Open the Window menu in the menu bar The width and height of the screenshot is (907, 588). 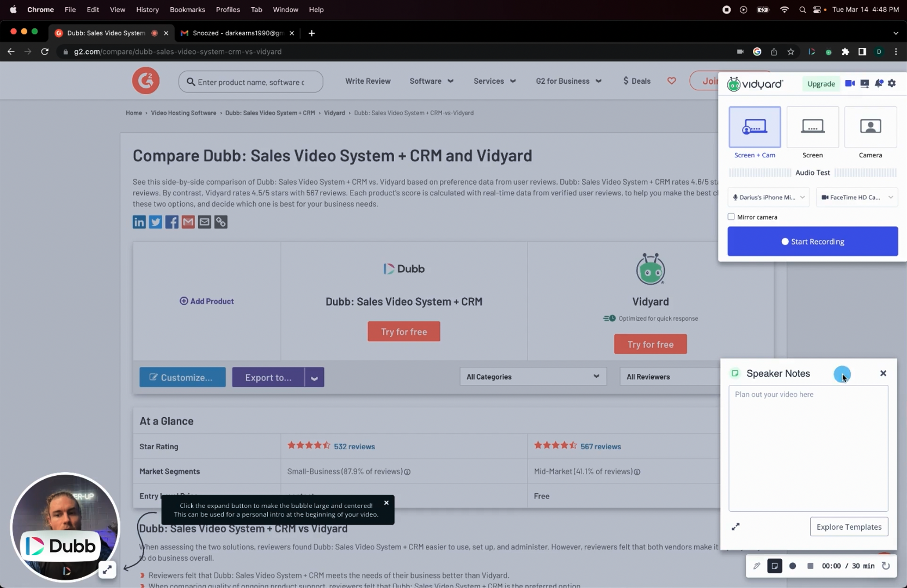(285, 9)
